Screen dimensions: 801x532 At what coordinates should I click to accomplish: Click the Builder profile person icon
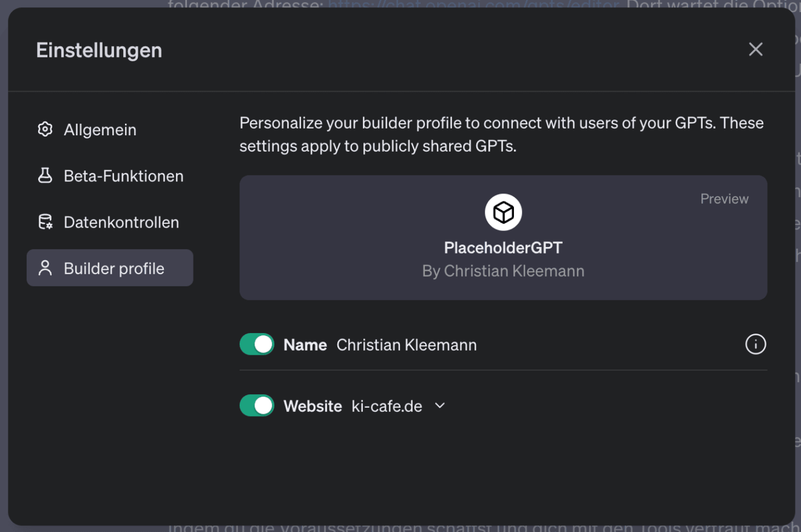click(45, 268)
